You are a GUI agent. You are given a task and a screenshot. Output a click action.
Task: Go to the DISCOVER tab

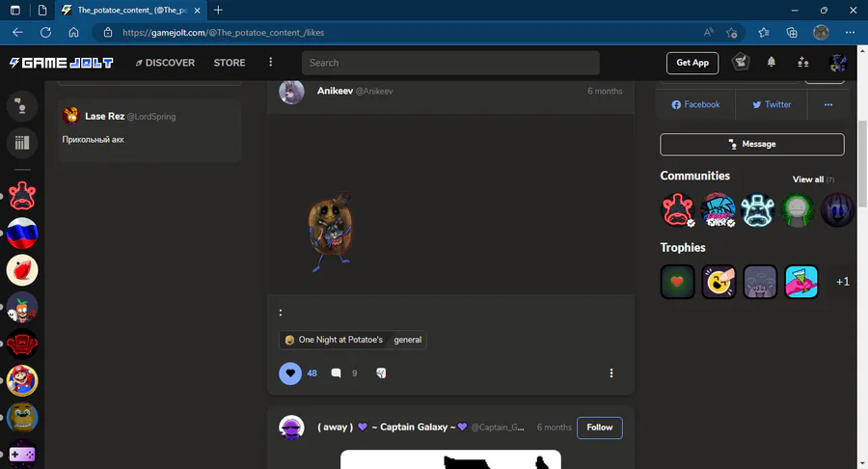pos(165,63)
